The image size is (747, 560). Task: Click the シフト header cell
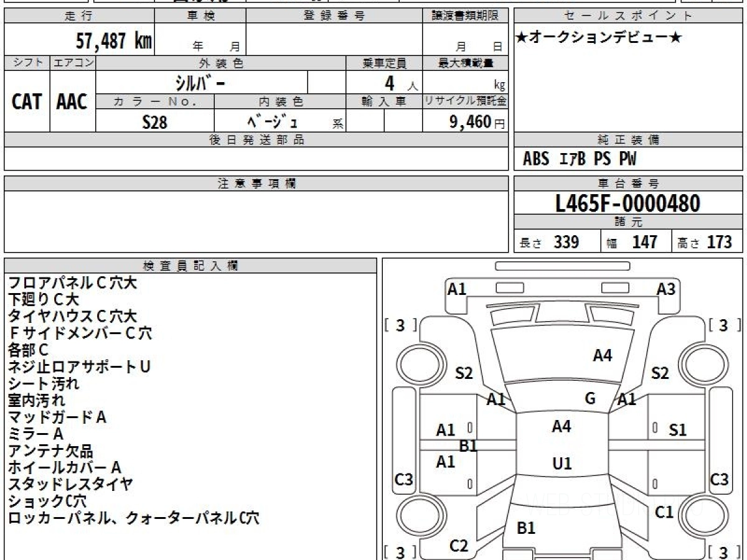(x=27, y=63)
